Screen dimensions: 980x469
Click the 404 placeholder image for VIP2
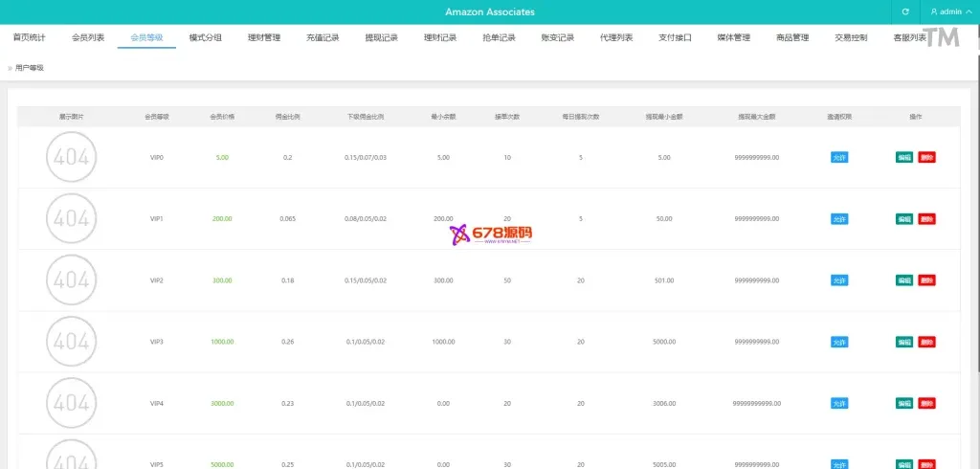pos(72,280)
